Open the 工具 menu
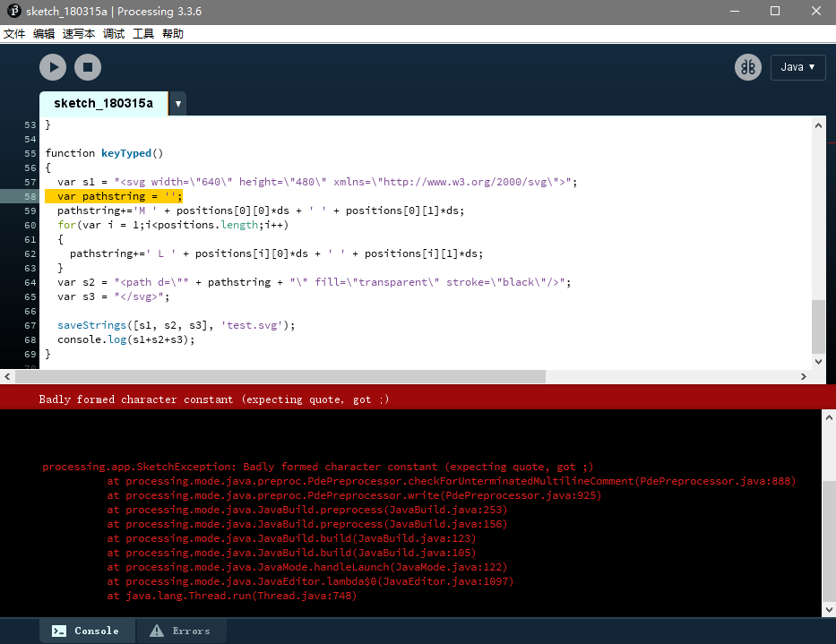Viewport: 836px width, 644px height. tap(143, 34)
